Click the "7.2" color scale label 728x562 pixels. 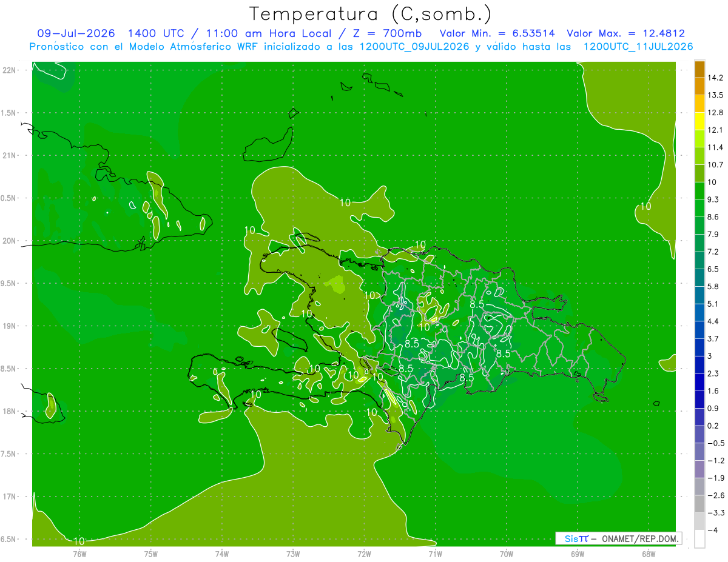(713, 252)
